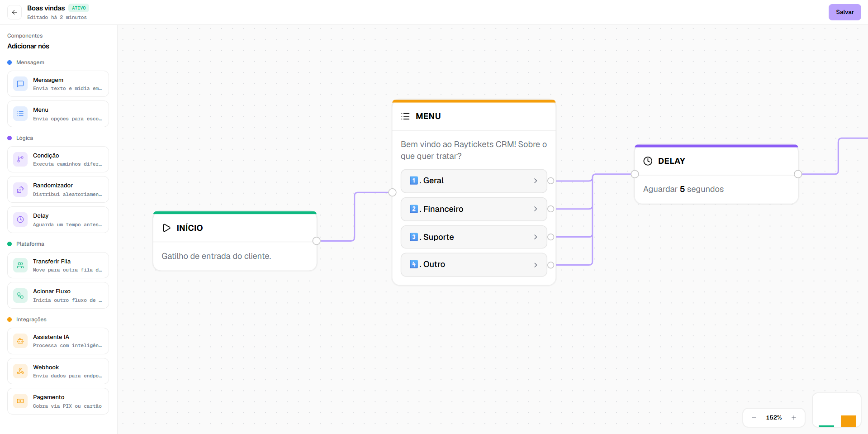Click the back arrow beside Boas vindas
868x434 pixels.
pyautogui.click(x=14, y=12)
